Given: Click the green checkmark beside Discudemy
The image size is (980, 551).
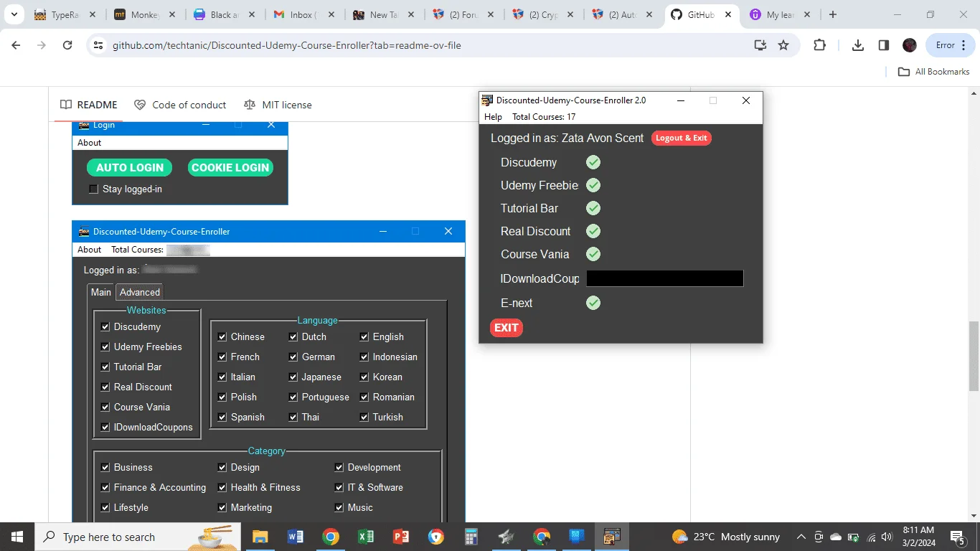Looking at the screenshot, I should [x=593, y=162].
